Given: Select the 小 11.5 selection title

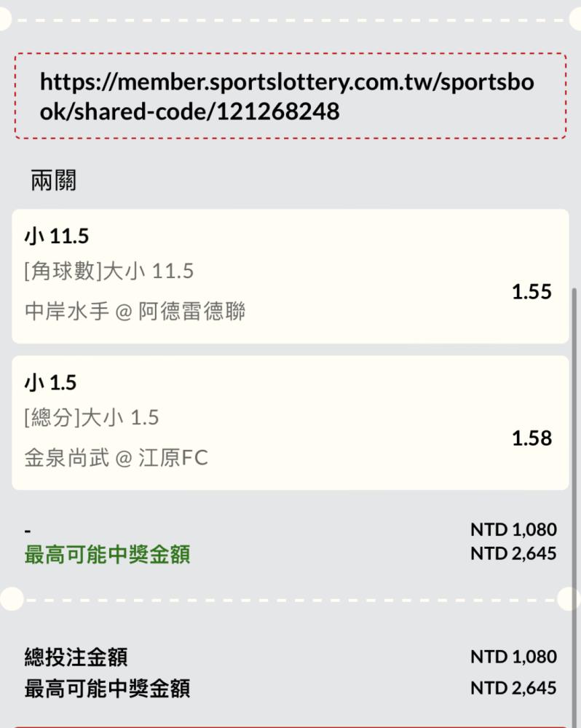Looking at the screenshot, I should point(56,237).
